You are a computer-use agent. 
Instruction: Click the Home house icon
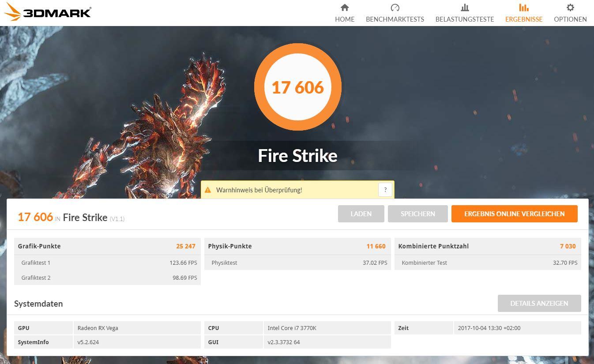(x=345, y=8)
